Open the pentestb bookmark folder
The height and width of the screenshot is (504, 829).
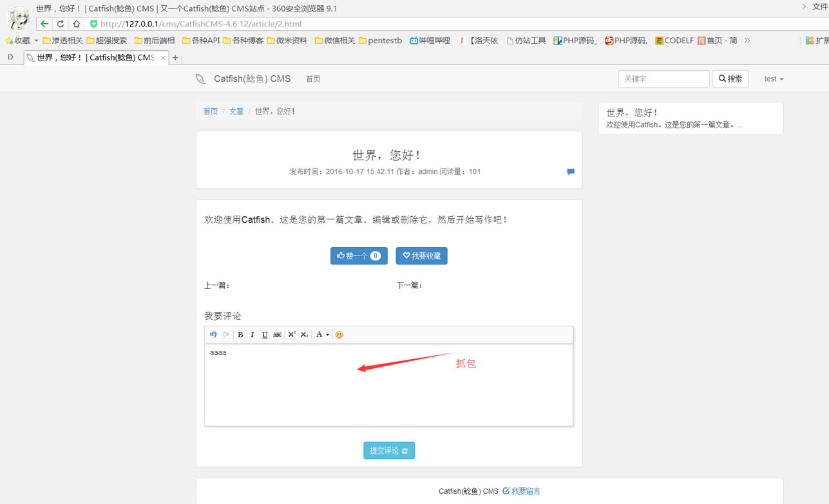pos(380,41)
